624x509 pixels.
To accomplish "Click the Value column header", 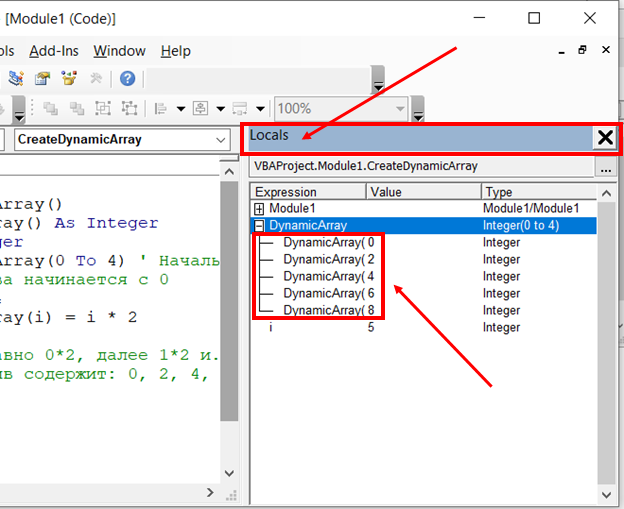I will [x=423, y=192].
